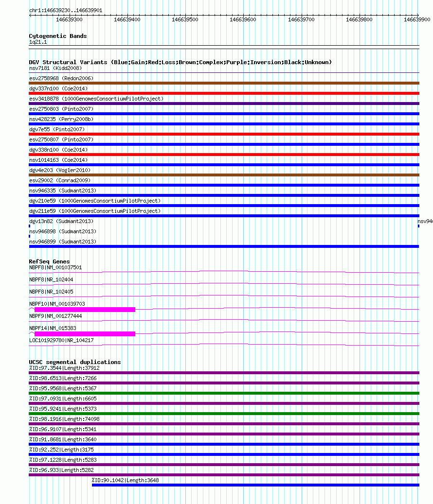Click the red bar for dgv337n100 (Coe2014)
Screen dimensions: 433x504
tap(224, 93)
